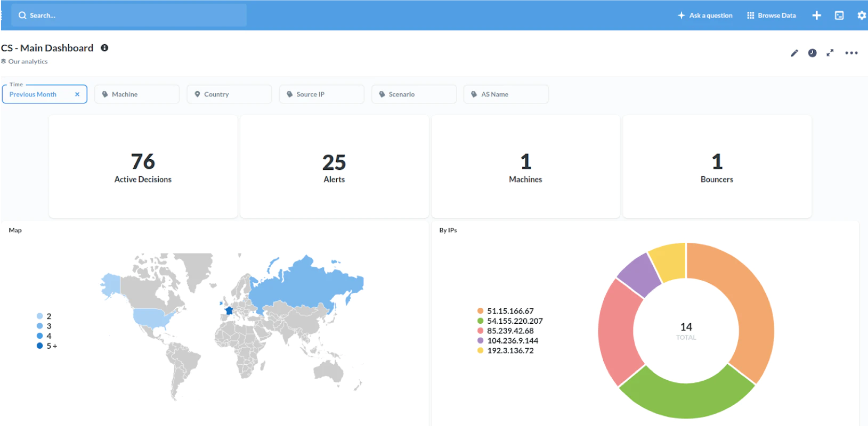
Task: Open the clock auto-refresh icon
Action: pos(812,53)
